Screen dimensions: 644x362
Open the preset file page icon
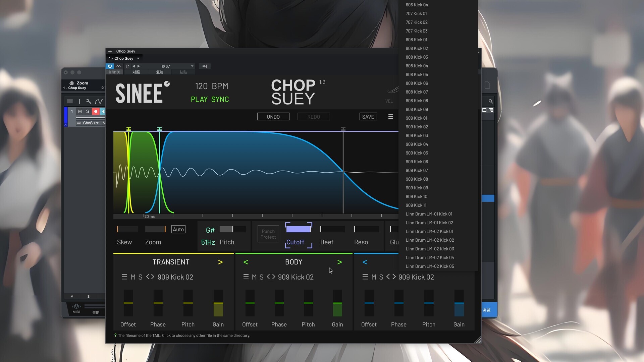pos(127,66)
